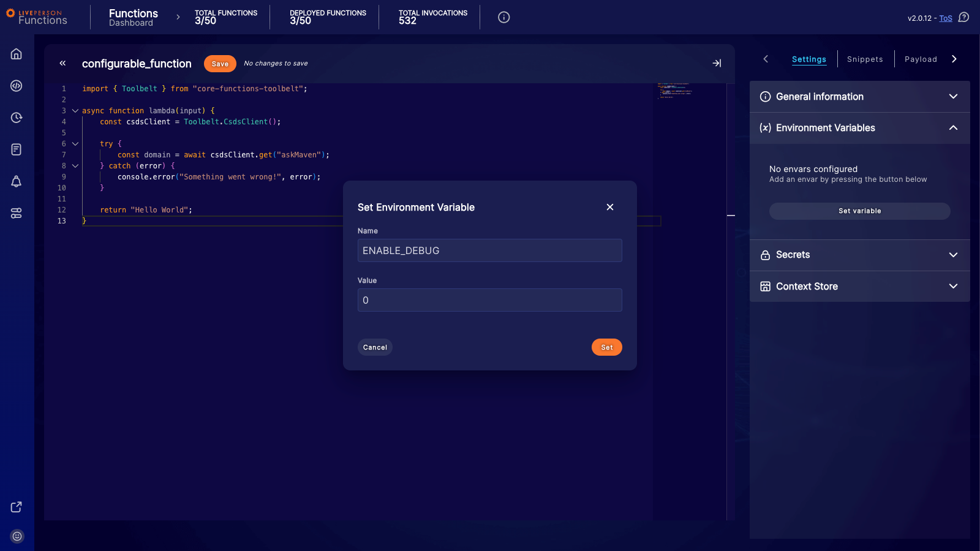Open the info icon beside Total Invocations

point(503,17)
